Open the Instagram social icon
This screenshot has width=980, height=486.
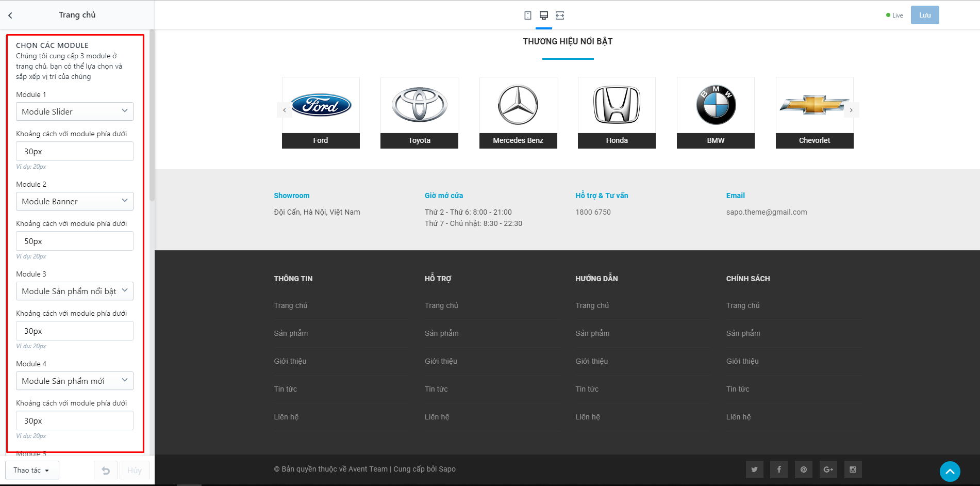[x=853, y=469]
